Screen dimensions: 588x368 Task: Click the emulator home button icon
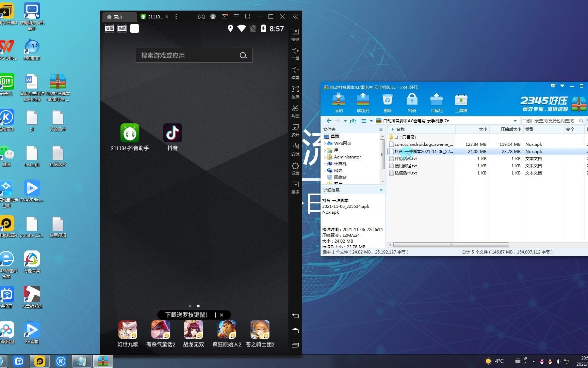295,331
